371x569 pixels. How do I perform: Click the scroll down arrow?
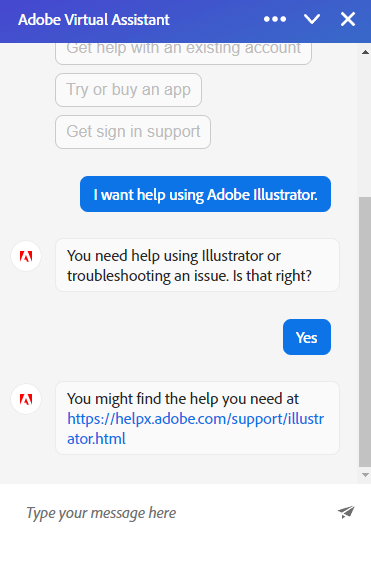click(x=365, y=474)
